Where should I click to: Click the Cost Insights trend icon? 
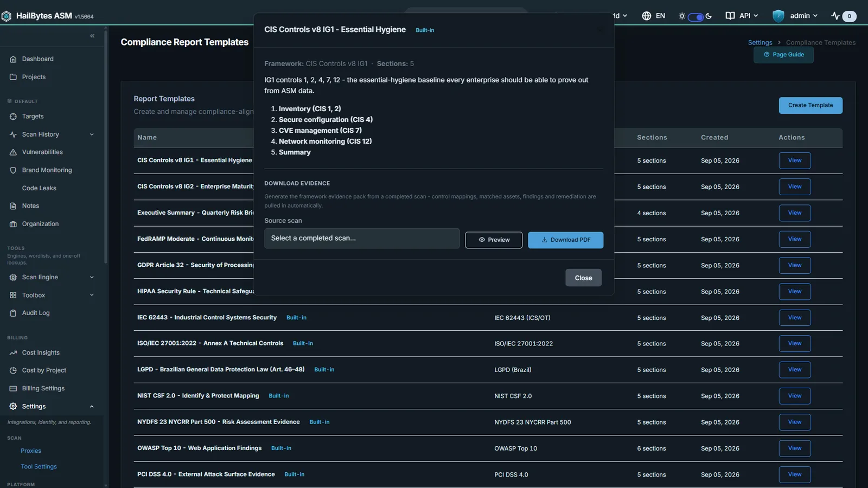coord(13,352)
